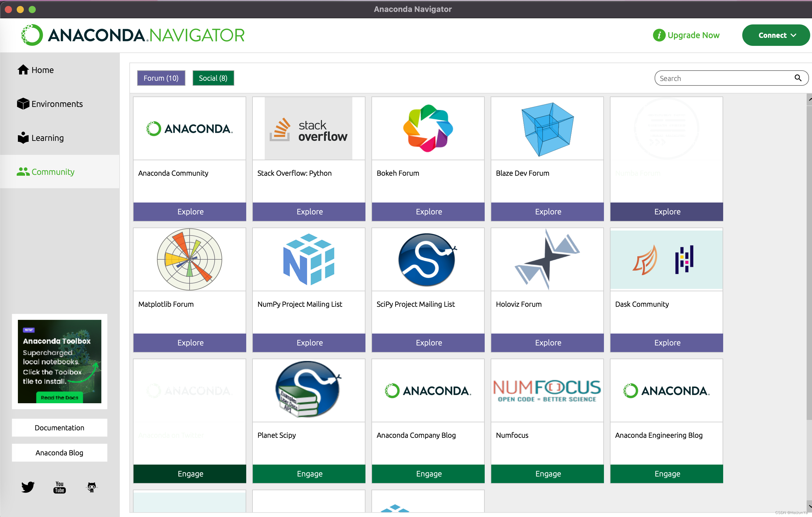812x517 pixels.
Task: Explore the Dask Community
Action: click(x=667, y=342)
